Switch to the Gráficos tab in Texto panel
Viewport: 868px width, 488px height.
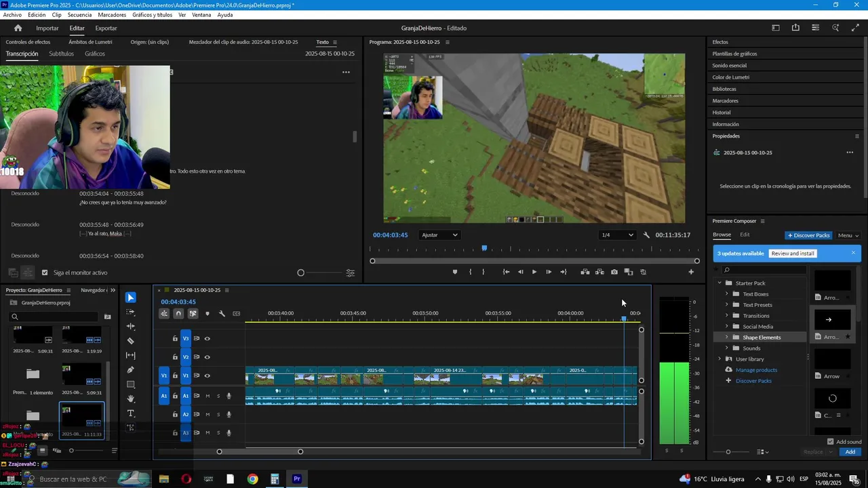coord(95,54)
